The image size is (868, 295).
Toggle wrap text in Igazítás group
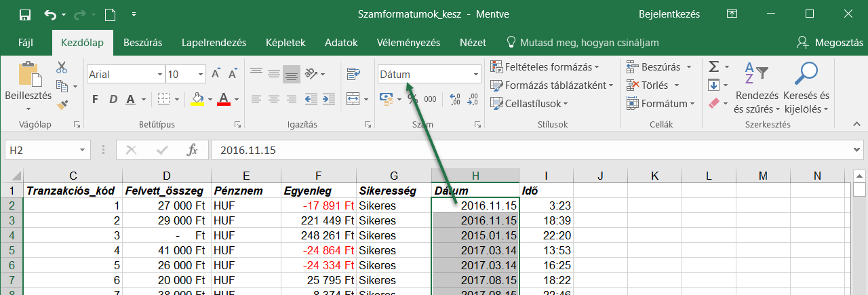(x=353, y=74)
